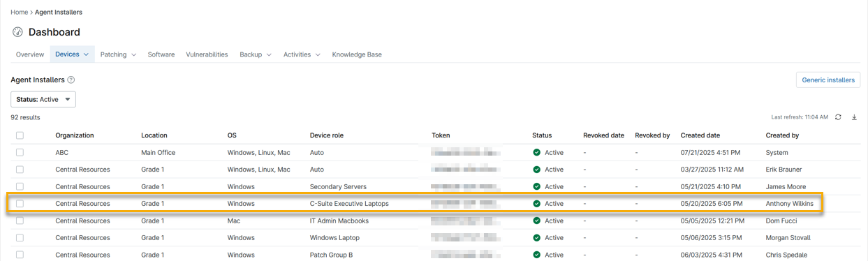868x261 pixels.
Task: Sort by Revoked date column header
Action: [x=603, y=135]
